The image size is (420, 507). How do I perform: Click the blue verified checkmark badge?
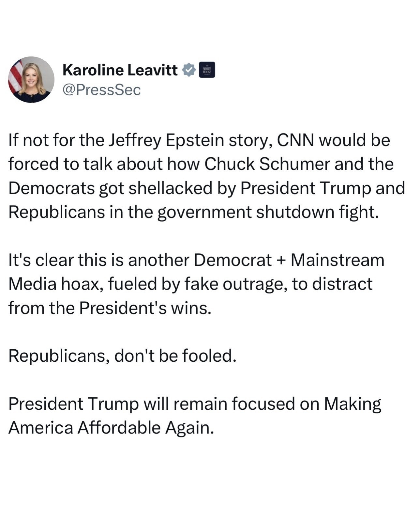tap(189, 70)
